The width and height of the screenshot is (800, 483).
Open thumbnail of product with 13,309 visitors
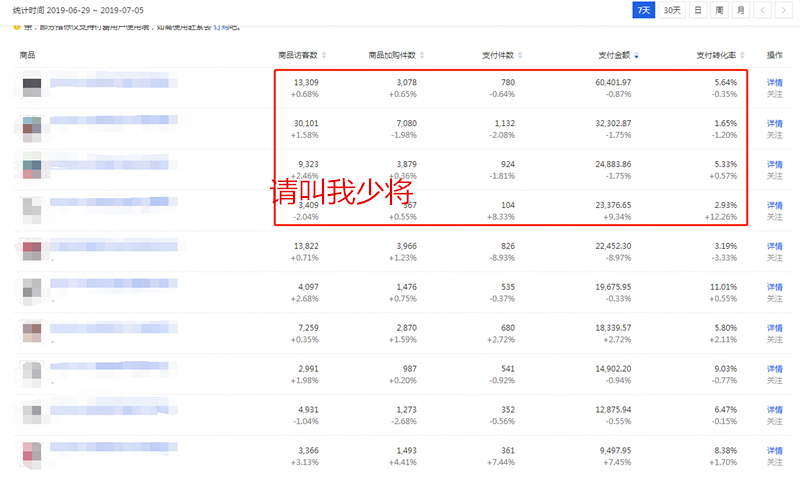(x=32, y=88)
